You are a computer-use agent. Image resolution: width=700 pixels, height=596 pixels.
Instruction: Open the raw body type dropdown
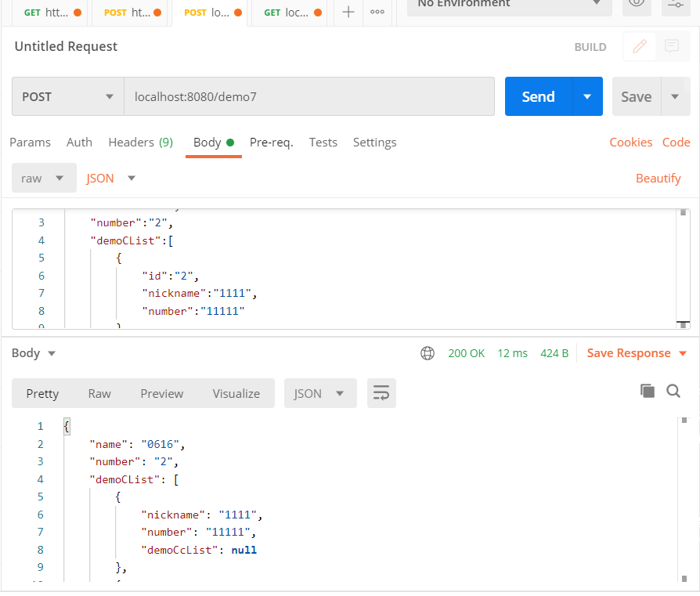[x=44, y=178]
